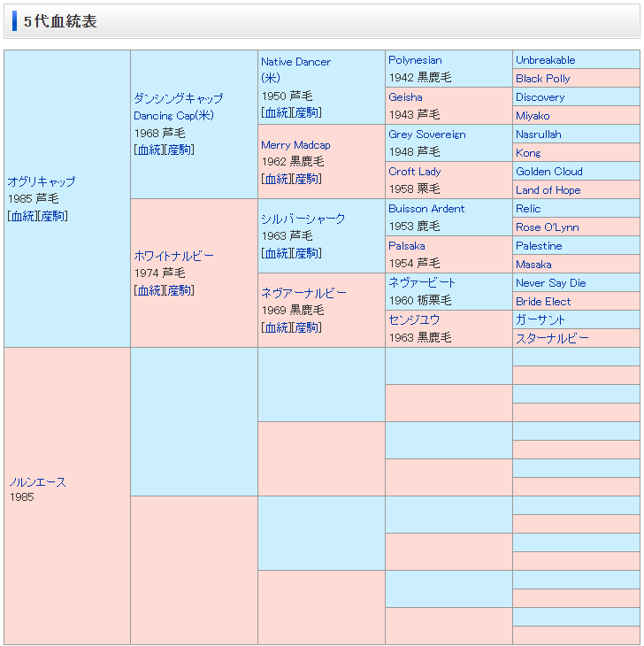
Task: Open the ホワイトナルビー dam link
Action: (173, 256)
